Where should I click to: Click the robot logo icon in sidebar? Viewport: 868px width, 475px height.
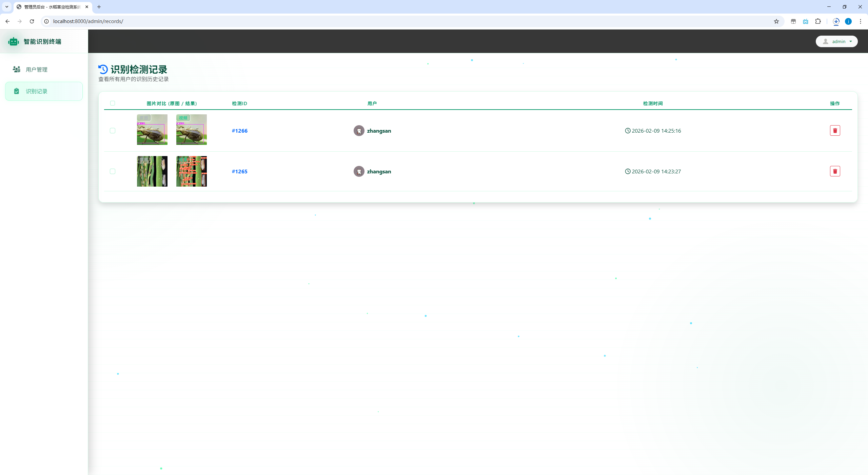tap(14, 41)
